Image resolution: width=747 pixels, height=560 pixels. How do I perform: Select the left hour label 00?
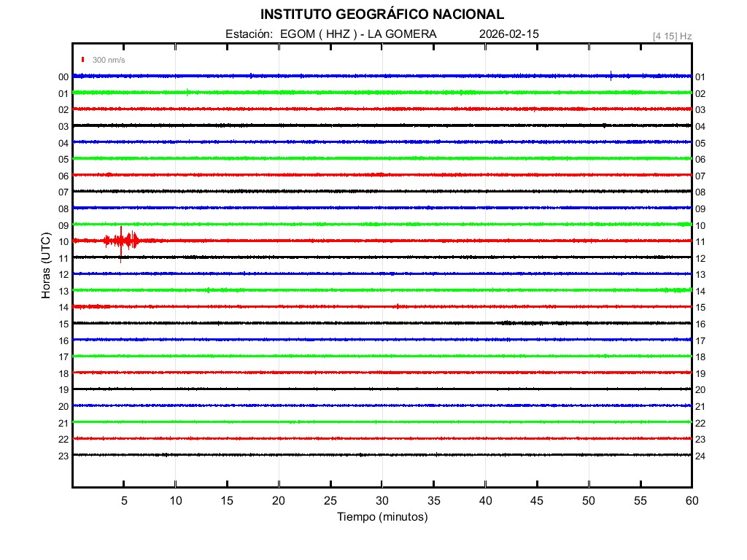coord(63,77)
